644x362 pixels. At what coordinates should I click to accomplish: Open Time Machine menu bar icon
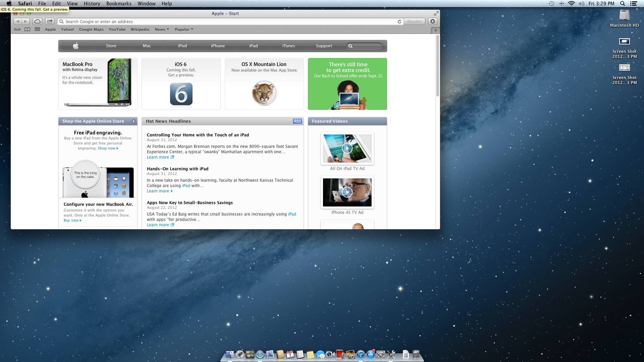(551, 4)
